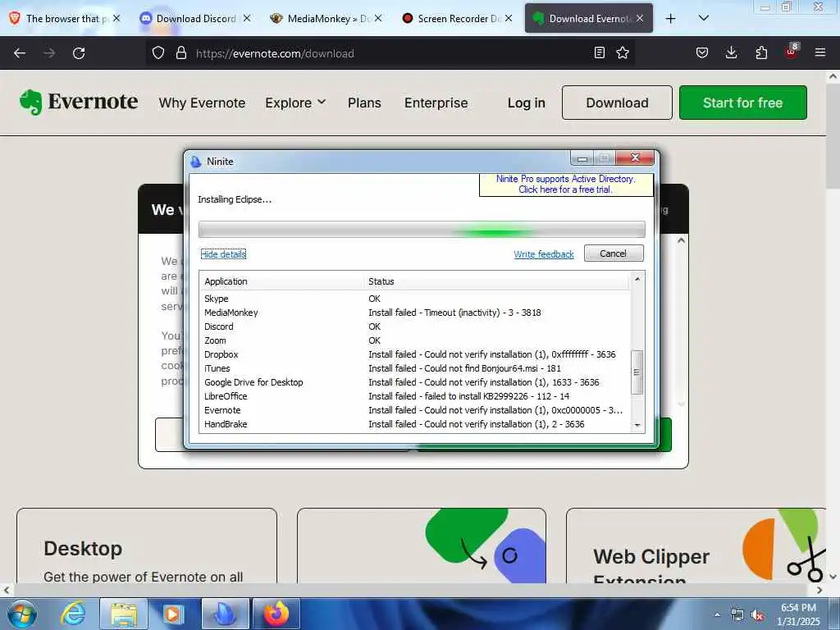The image size is (840, 630).
Task: Switch to Firefox taskbar icon
Action: coord(276,614)
